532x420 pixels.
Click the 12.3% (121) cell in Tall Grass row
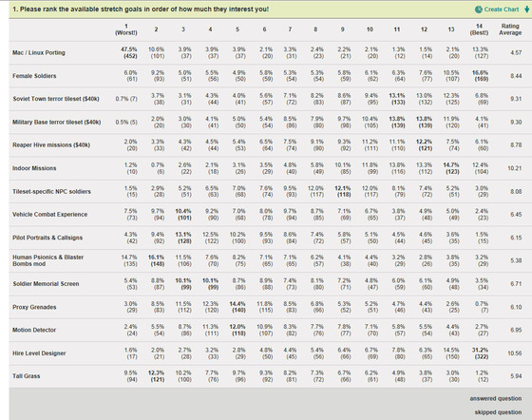[x=156, y=376]
